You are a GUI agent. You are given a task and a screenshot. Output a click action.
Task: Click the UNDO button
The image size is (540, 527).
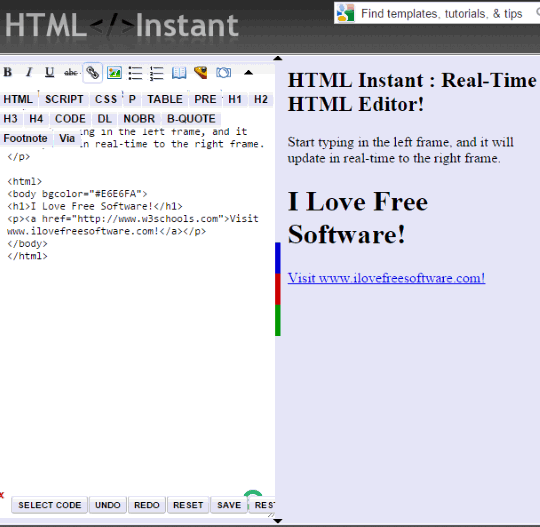[x=108, y=505]
